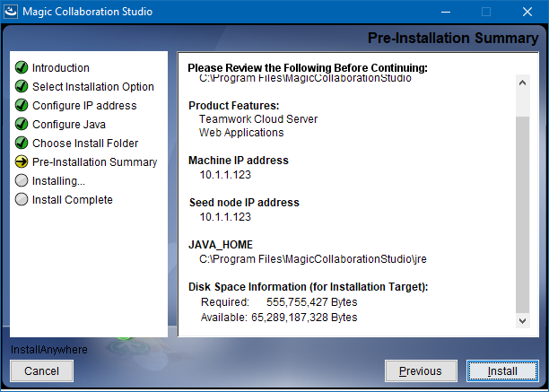
Task: Minimize the installer window
Action: [446, 12]
